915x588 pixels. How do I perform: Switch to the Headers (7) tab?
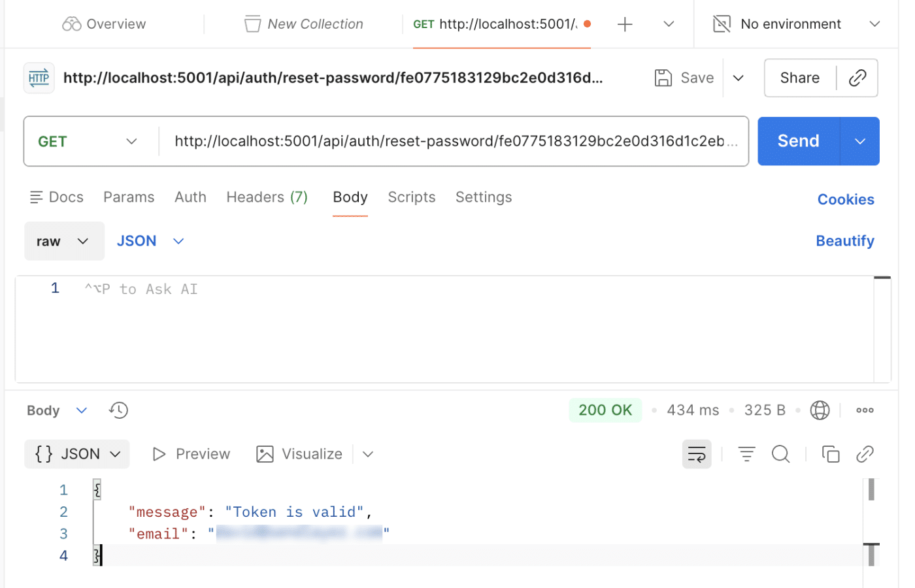coord(267,197)
